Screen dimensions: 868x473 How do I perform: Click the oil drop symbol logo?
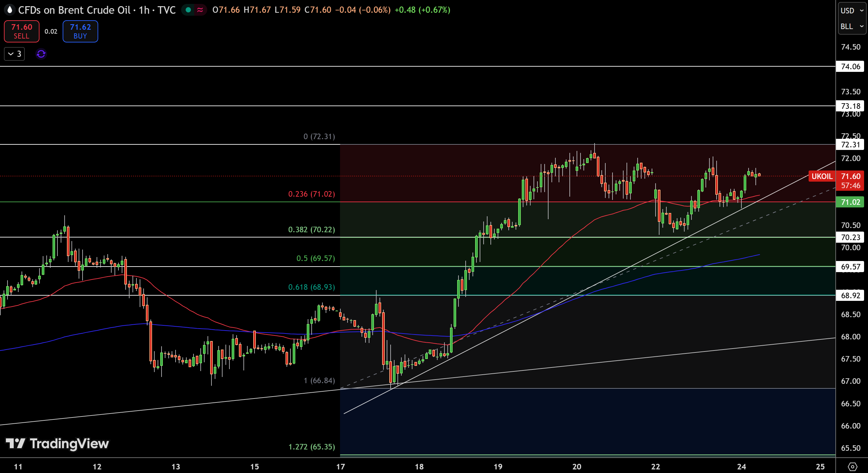point(10,10)
